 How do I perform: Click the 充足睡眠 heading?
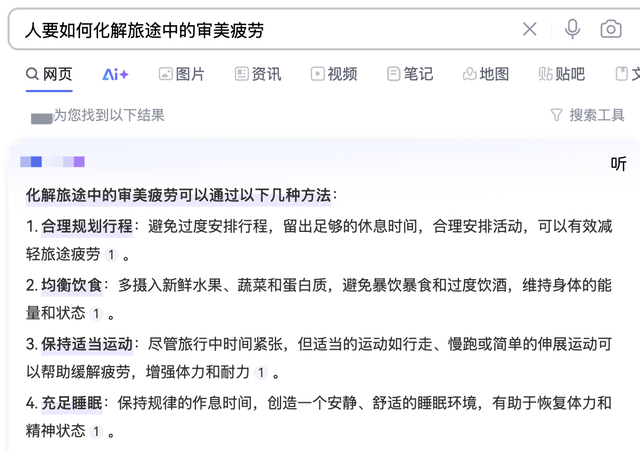[71, 403]
